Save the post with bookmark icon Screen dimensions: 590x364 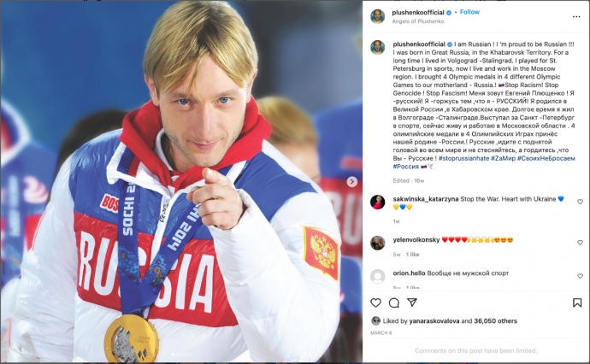pos(577,302)
